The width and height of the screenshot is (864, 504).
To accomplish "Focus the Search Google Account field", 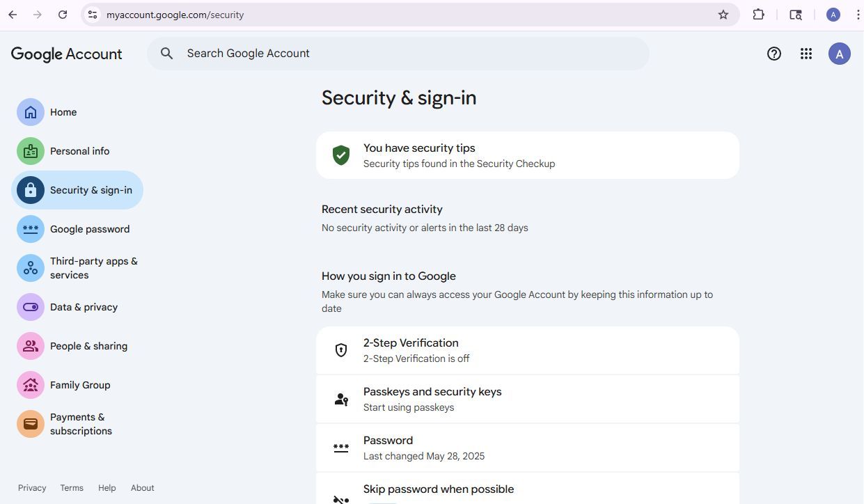I will tap(398, 54).
